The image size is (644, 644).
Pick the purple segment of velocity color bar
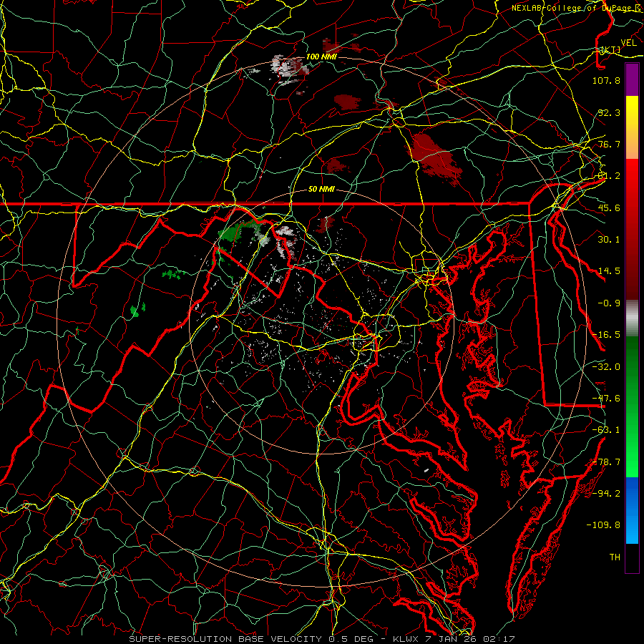(x=632, y=80)
